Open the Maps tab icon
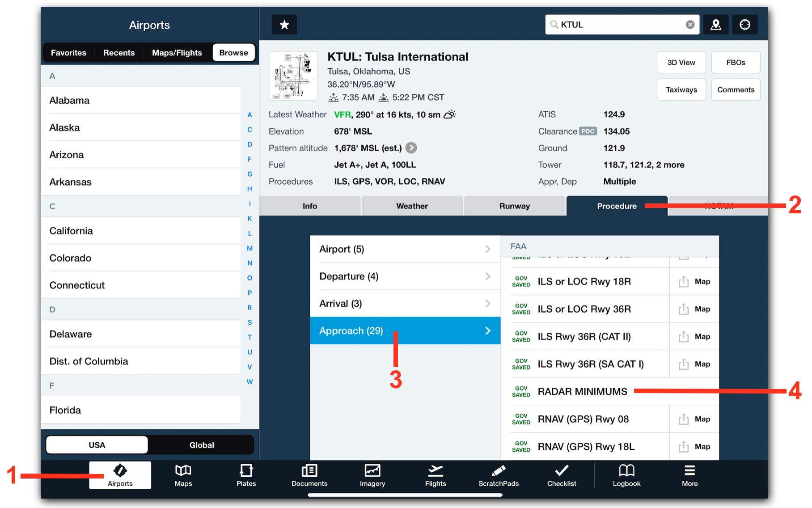This screenshot has height=508, width=812. (x=183, y=475)
